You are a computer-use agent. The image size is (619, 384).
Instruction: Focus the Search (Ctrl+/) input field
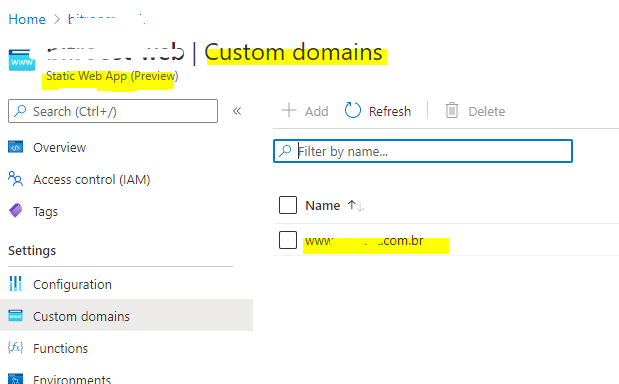pyautogui.click(x=113, y=111)
